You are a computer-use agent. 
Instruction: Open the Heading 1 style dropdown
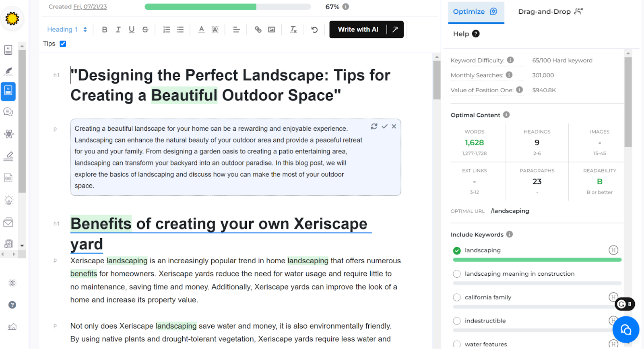pyautogui.click(x=67, y=29)
